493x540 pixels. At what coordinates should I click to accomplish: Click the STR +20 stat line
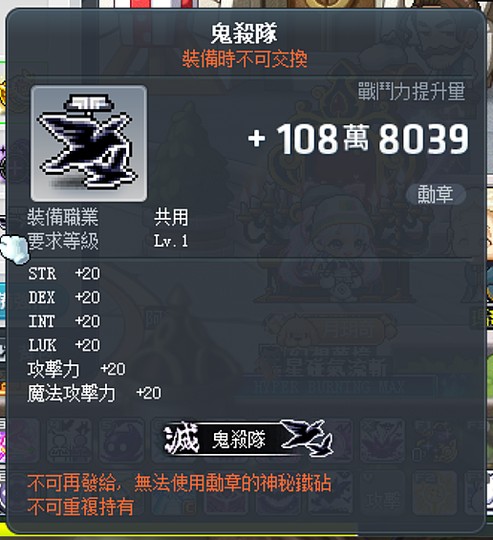coord(64,274)
